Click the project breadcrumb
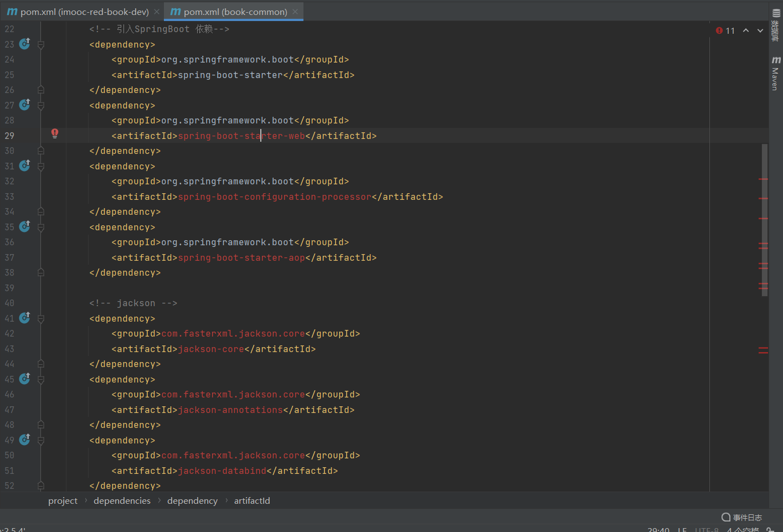 [63, 500]
